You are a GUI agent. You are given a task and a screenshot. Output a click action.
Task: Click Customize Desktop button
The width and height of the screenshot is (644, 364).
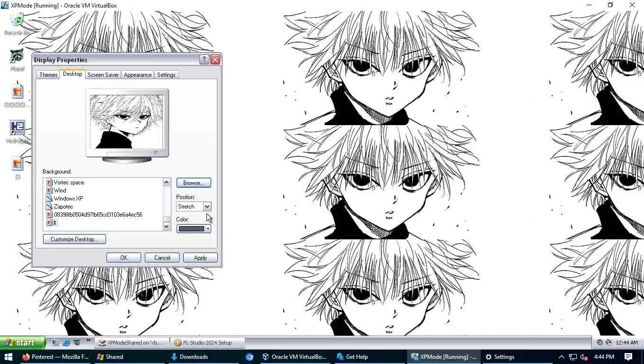point(74,239)
